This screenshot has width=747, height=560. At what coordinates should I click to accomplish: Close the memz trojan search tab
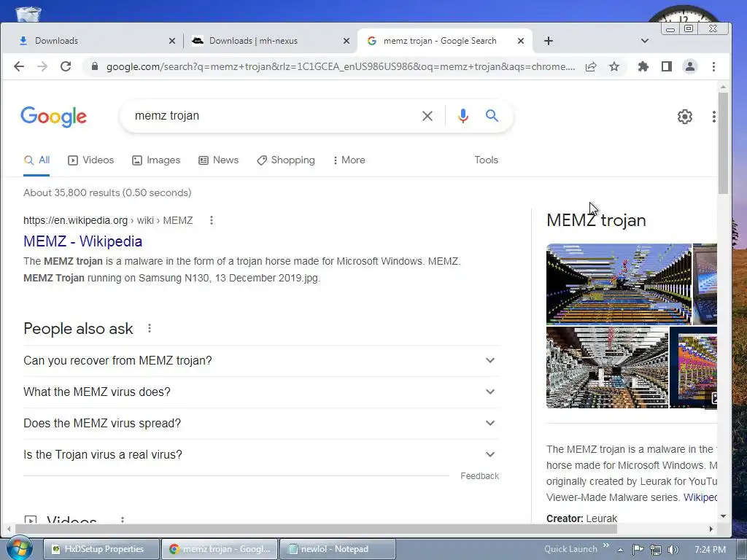tap(521, 41)
